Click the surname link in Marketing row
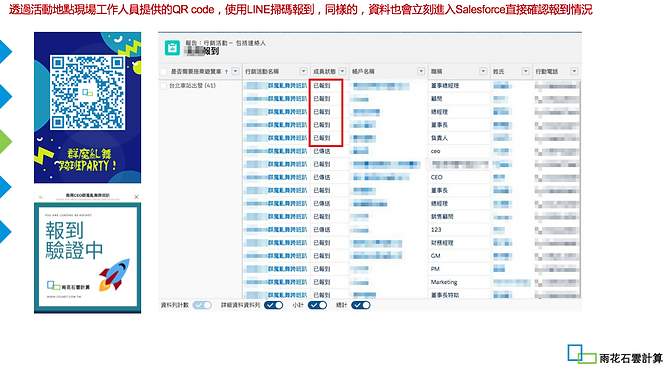Image resolution: width=667 pixels, height=369 pixels. (512, 282)
